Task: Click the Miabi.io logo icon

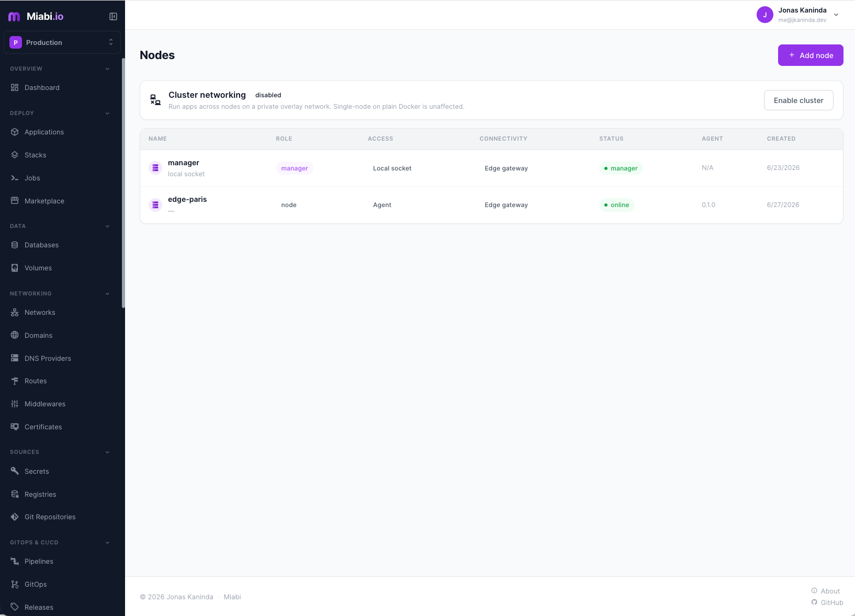Action: coord(14,17)
